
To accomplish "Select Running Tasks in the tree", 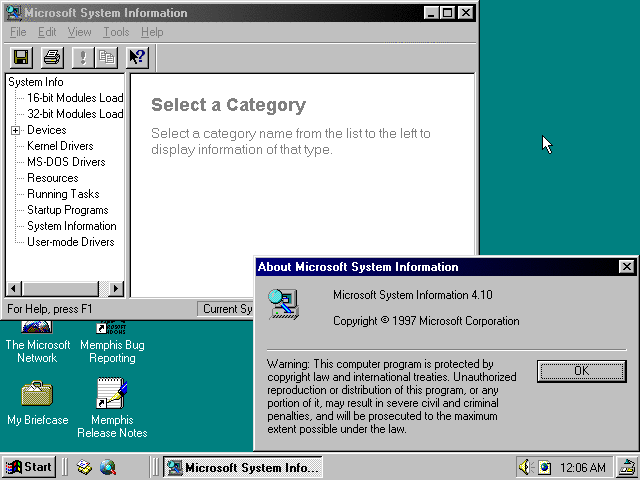I will click(63, 194).
